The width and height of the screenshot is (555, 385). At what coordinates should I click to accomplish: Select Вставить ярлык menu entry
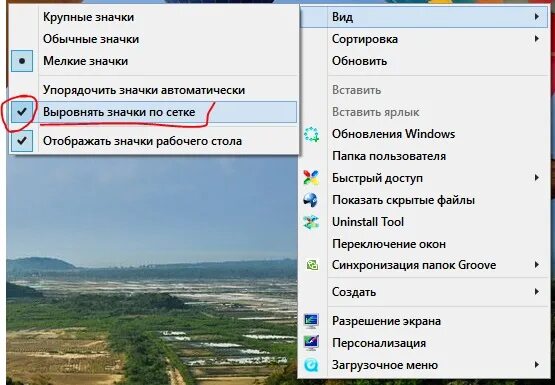coord(425,112)
